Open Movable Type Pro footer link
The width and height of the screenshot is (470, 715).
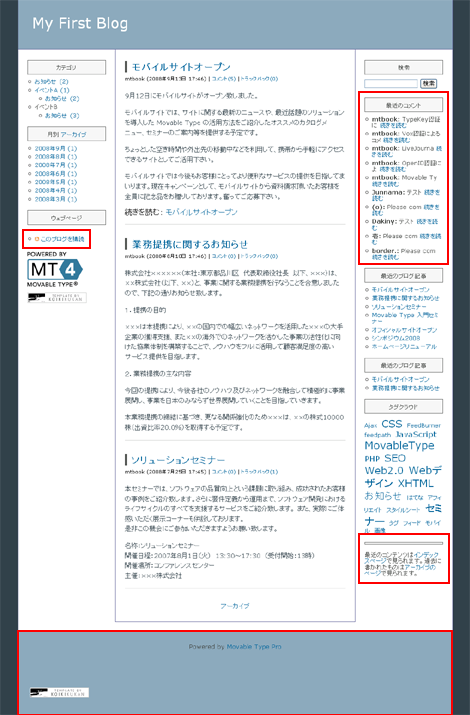pyautogui.click(x=254, y=647)
